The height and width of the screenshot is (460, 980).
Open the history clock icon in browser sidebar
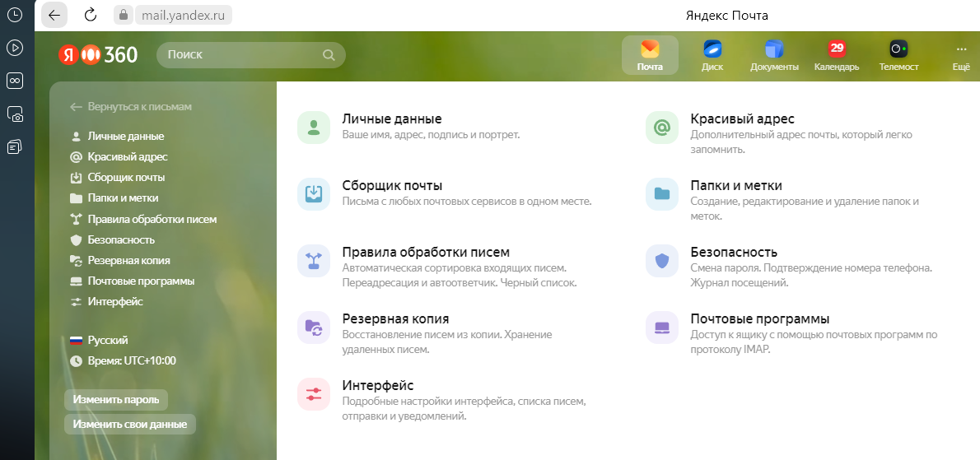(x=15, y=15)
